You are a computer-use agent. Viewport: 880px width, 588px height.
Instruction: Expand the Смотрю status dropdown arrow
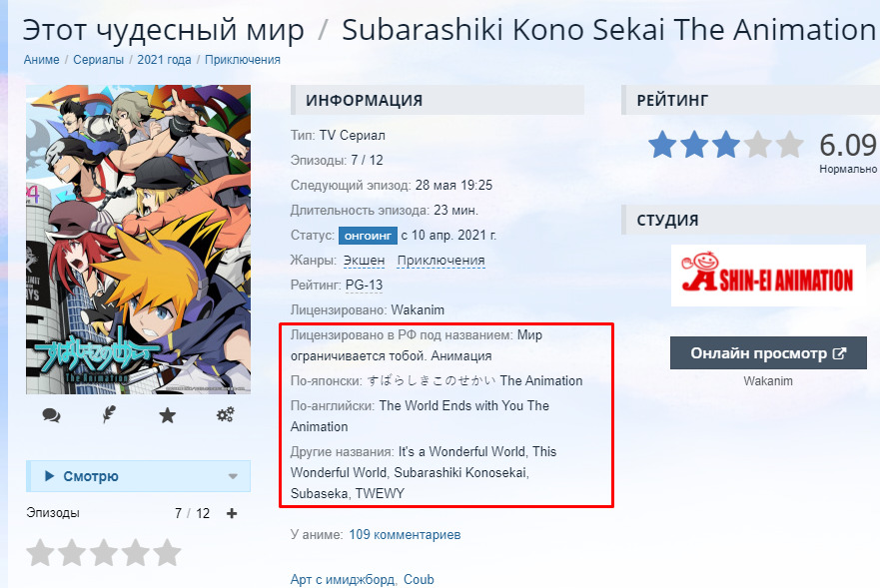coord(233,476)
